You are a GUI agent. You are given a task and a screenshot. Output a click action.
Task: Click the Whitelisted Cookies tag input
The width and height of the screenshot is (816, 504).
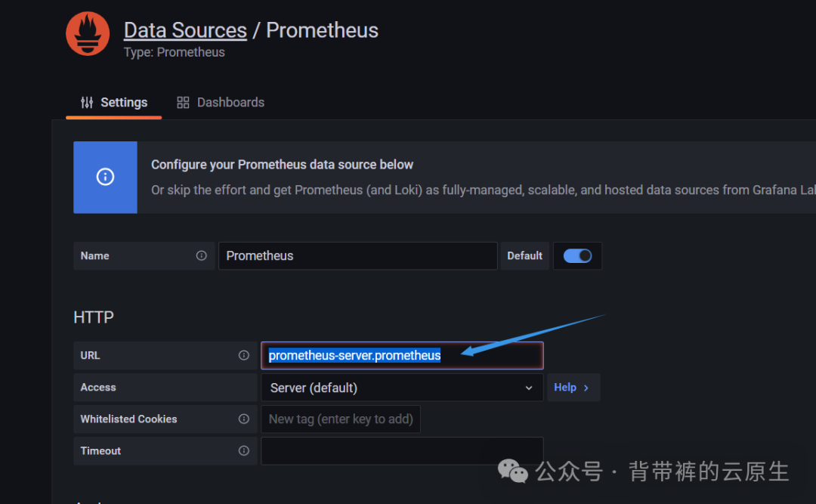pos(341,419)
